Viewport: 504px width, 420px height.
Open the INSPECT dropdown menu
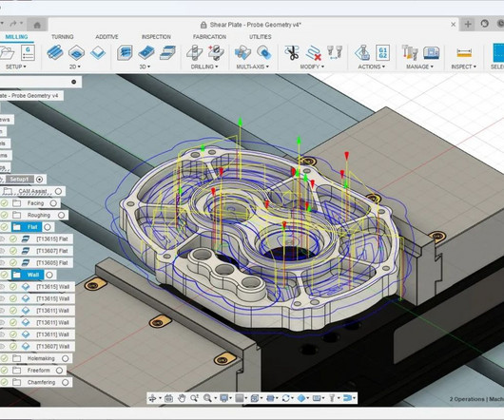click(463, 67)
